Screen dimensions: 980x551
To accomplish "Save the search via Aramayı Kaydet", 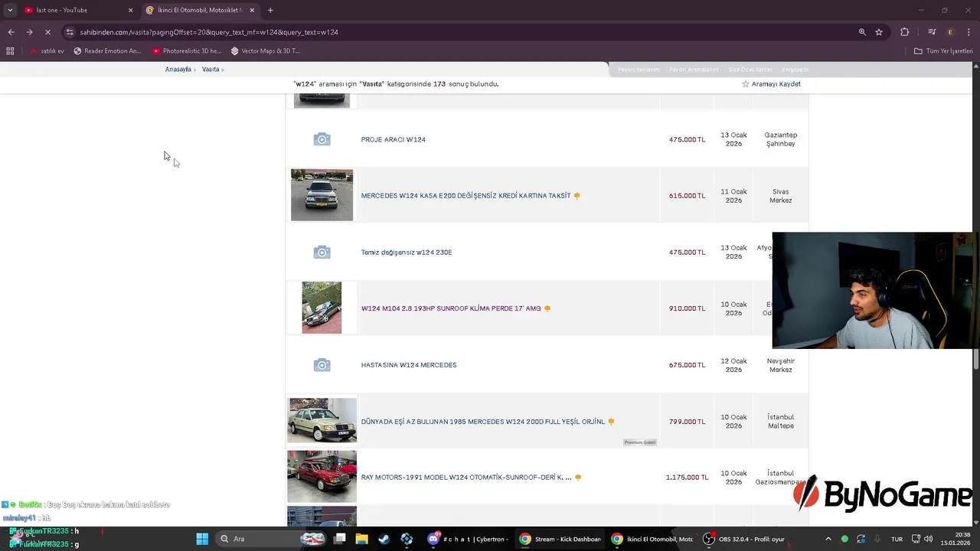I will [x=771, y=84].
